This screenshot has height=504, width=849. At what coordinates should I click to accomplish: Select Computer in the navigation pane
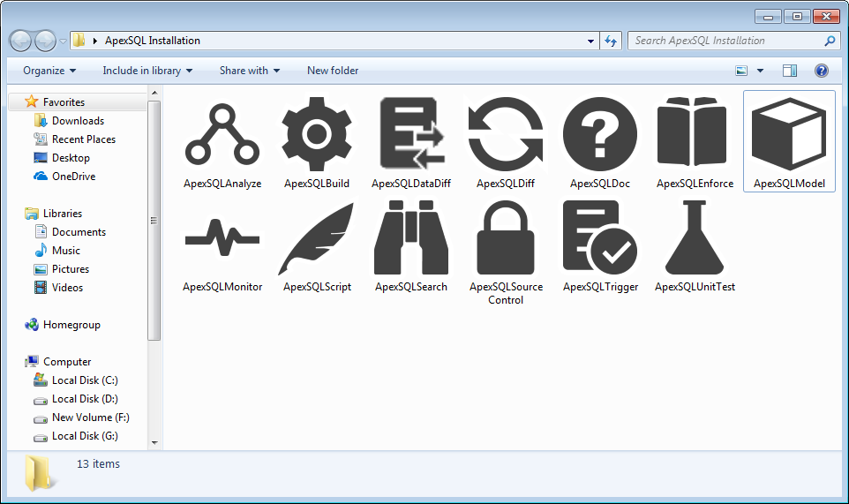[x=66, y=362]
